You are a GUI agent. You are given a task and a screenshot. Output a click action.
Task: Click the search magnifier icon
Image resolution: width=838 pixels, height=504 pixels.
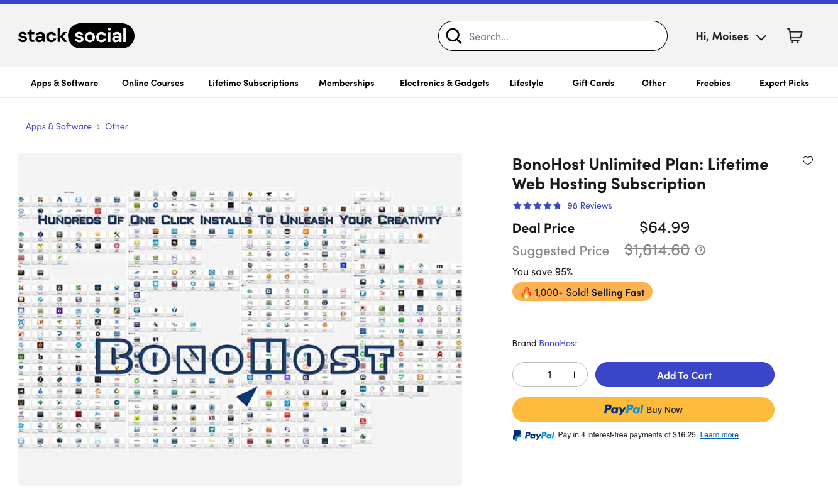tap(454, 36)
